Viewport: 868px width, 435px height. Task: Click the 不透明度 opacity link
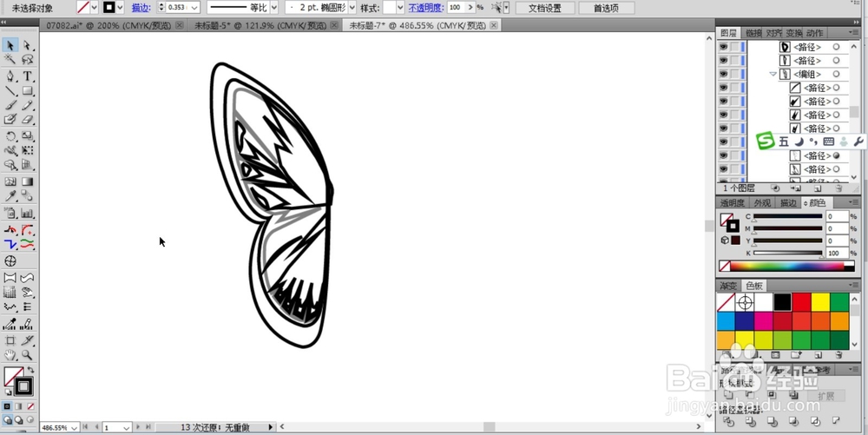(x=425, y=8)
